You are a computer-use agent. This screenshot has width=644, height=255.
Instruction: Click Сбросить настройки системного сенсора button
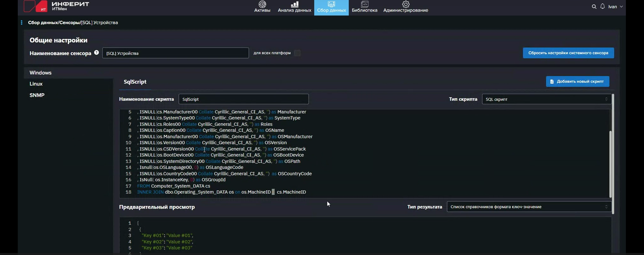click(568, 53)
